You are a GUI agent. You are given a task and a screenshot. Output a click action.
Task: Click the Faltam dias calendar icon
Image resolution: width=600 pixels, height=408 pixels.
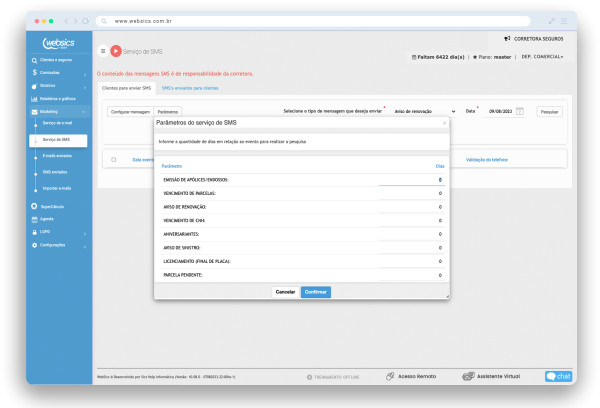pyautogui.click(x=414, y=57)
